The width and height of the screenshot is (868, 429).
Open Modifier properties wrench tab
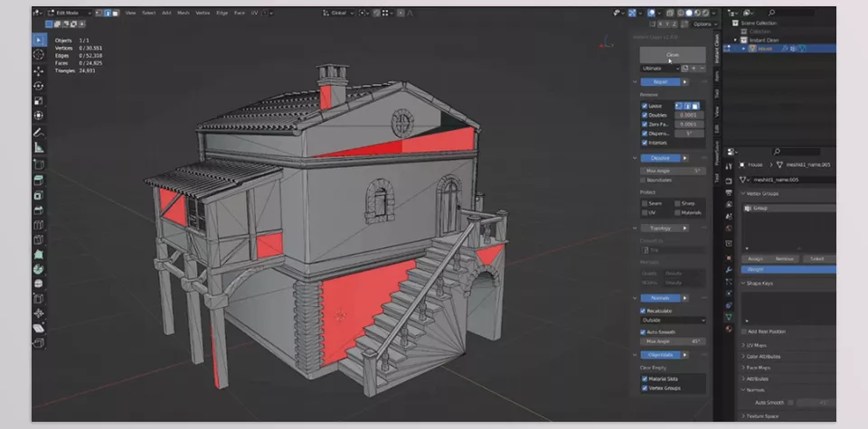click(x=729, y=270)
